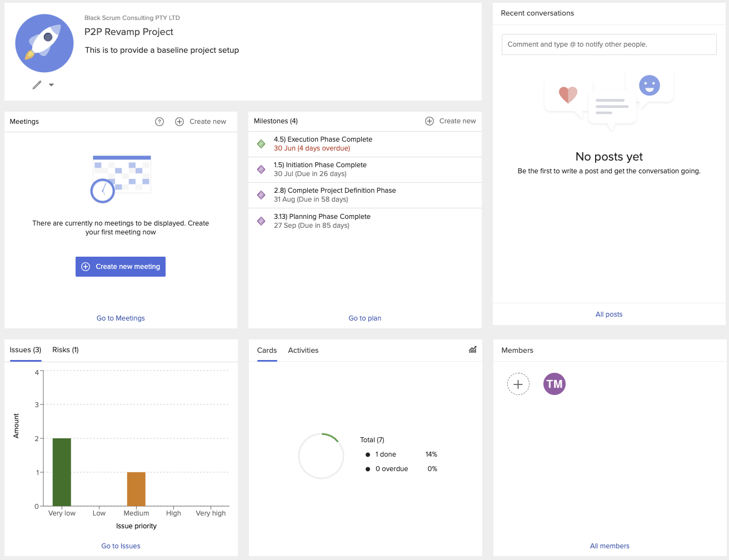Click the add member plus icon

[x=518, y=384]
